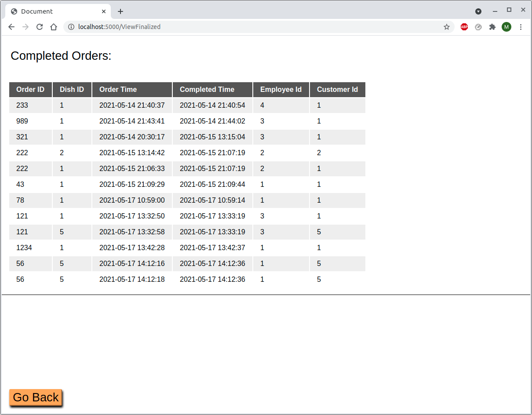Reload the ViewFinalized page
Viewport: 532px width, 415px height.
[x=40, y=27]
